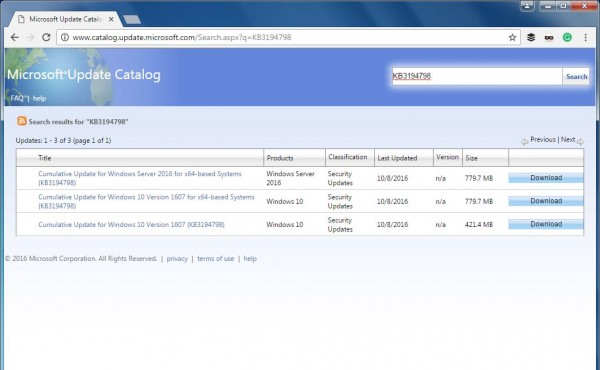Open the green circular extension icon
Image resolution: width=600 pixels, height=370 pixels.
pos(567,37)
